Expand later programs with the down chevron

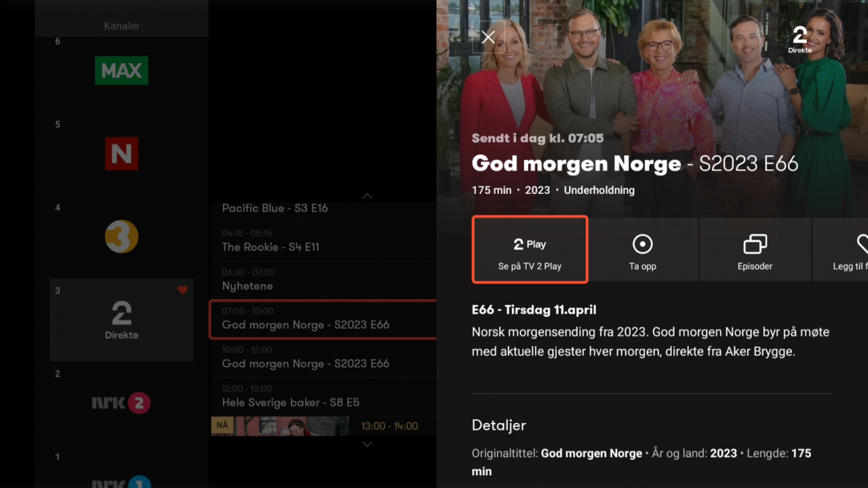click(x=367, y=444)
